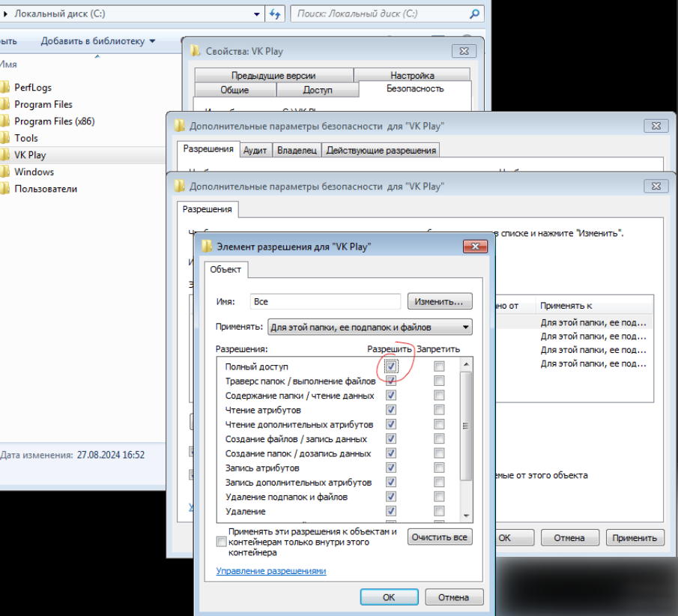This screenshot has height=616, width=678.
Task: Toggle Deny for 'Содержание папки / чтение данных'
Action: (439, 396)
